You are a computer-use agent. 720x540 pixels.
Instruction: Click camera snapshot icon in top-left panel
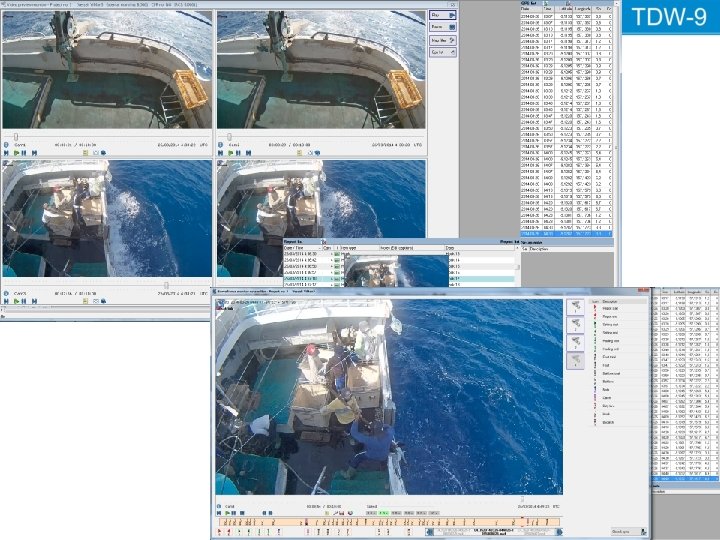tap(103, 153)
